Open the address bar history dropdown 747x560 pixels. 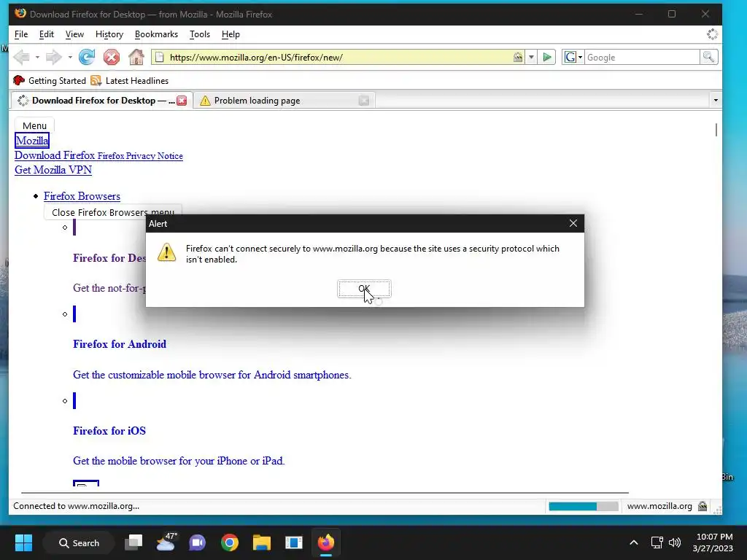click(531, 57)
